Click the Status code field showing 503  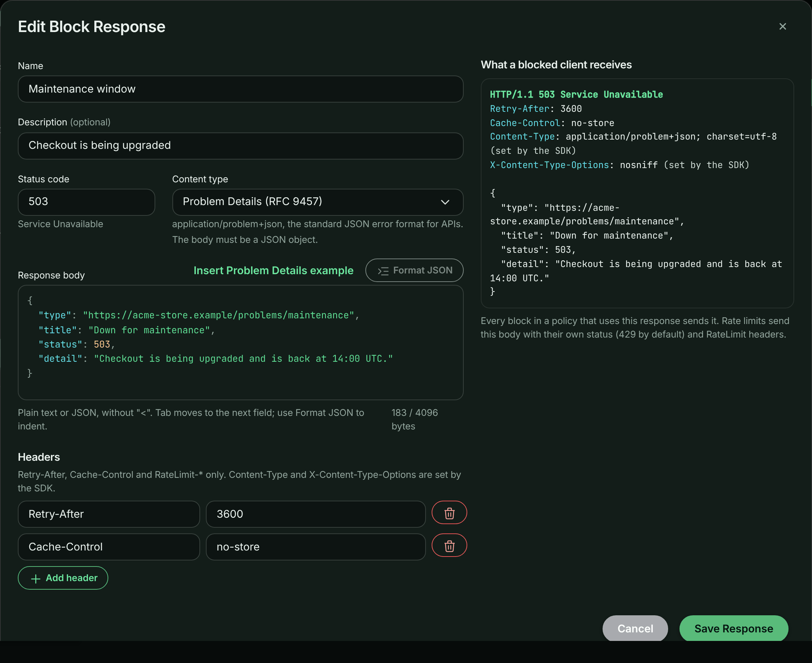86,202
